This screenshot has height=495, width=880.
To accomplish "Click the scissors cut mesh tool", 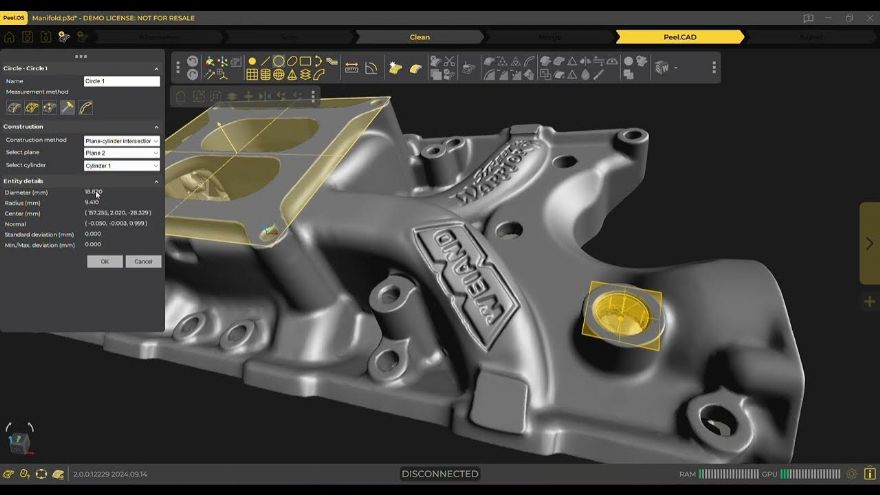I will (449, 61).
